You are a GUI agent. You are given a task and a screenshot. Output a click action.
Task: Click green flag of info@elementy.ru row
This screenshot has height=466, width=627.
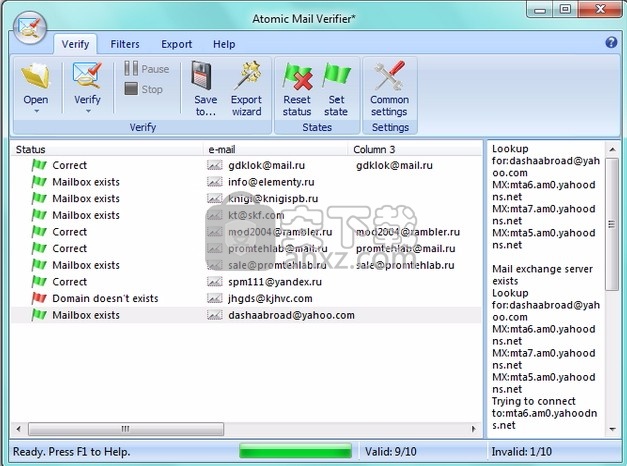[39, 182]
